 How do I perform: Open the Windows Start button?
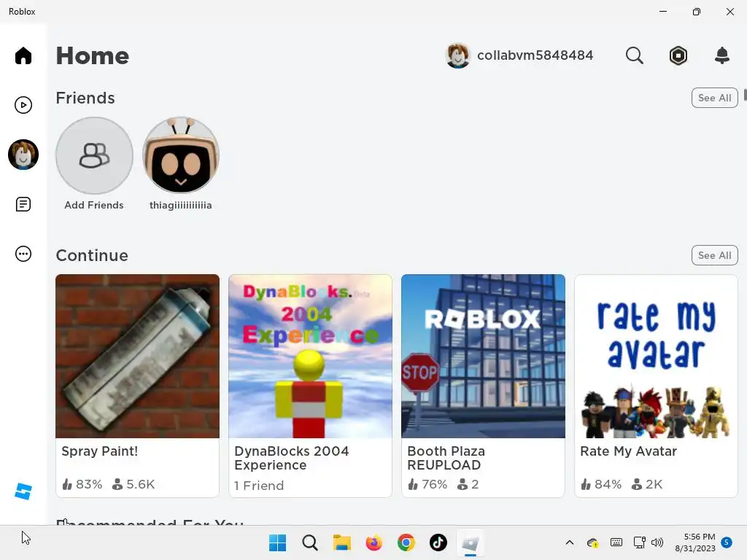(x=278, y=542)
